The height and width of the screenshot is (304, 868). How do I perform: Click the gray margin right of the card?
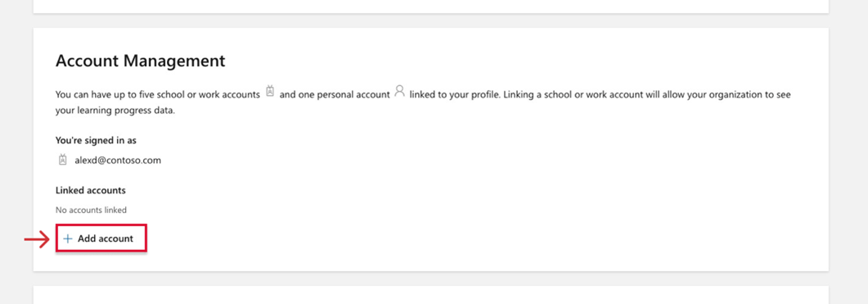click(848, 152)
